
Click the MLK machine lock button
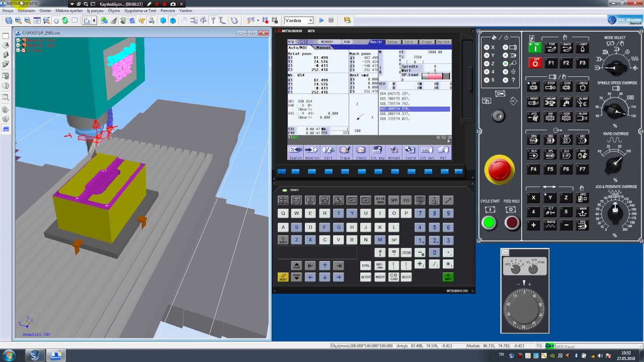534,154
